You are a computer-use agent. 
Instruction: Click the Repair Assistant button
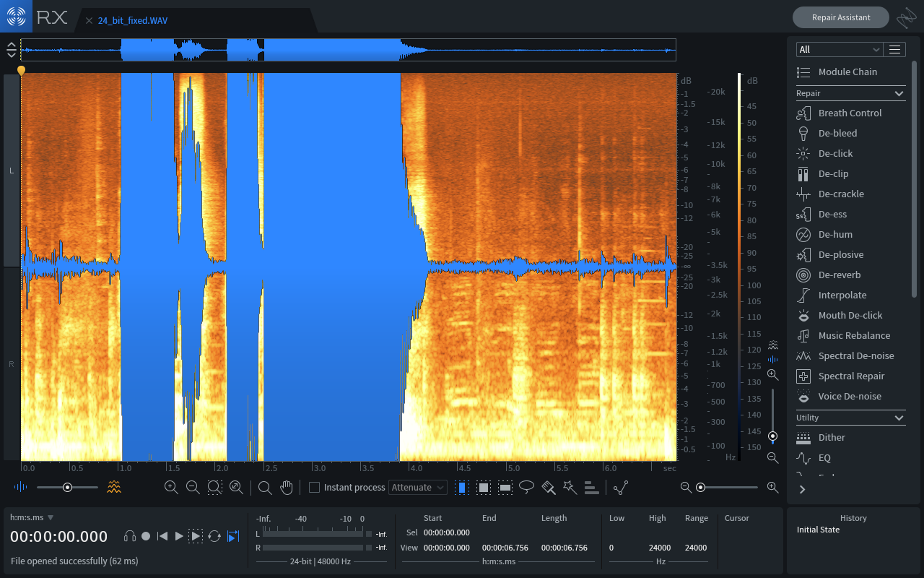(841, 17)
